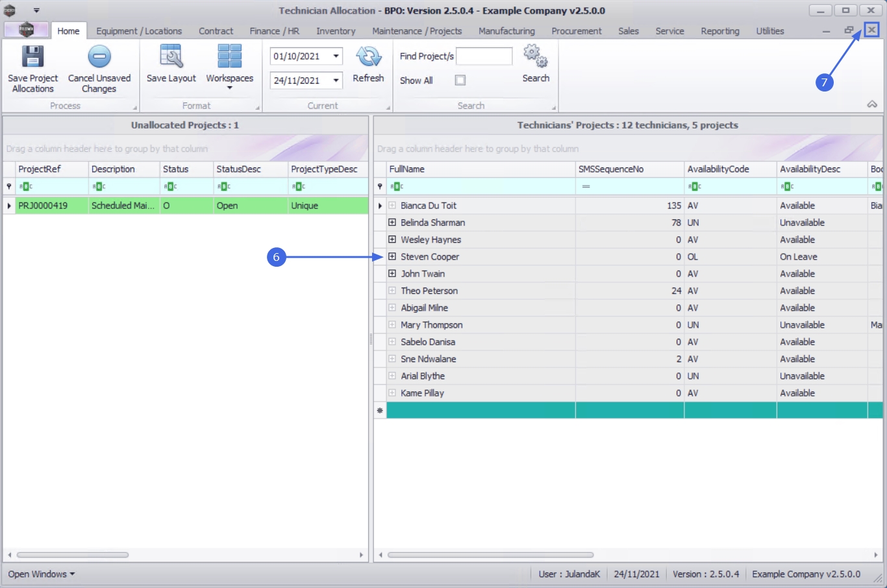887x588 pixels.
Task: Open the Utilities tab
Action: pyautogui.click(x=770, y=31)
